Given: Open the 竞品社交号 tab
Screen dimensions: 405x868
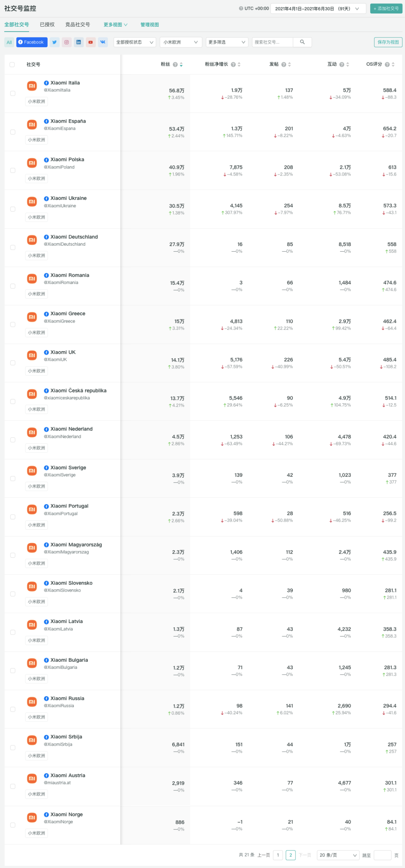Looking at the screenshot, I should 78,25.
